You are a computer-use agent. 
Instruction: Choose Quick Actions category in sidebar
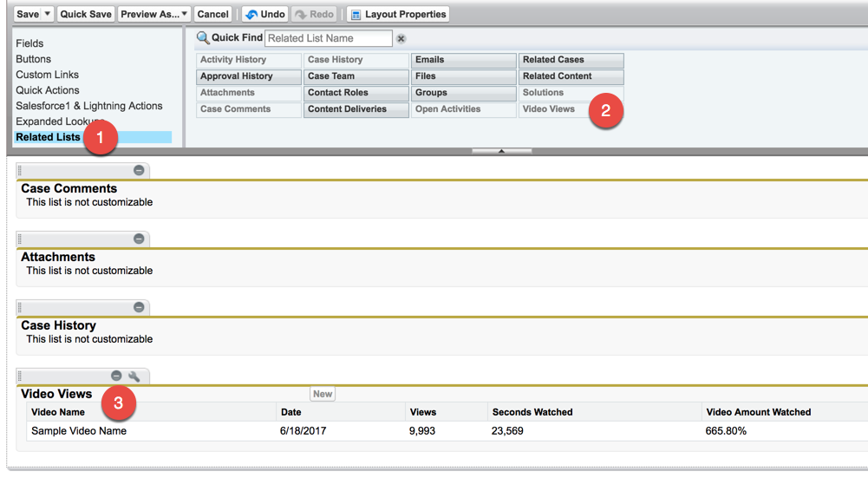[x=48, y=90]
